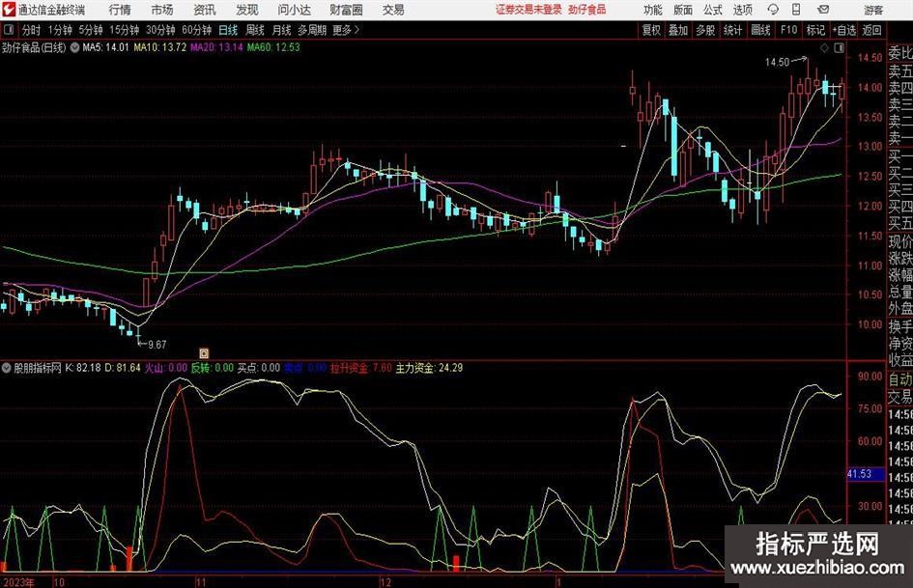Add stock via +自选 button
The height and width of the screenshot is (588, 913).
pos(844,30)
